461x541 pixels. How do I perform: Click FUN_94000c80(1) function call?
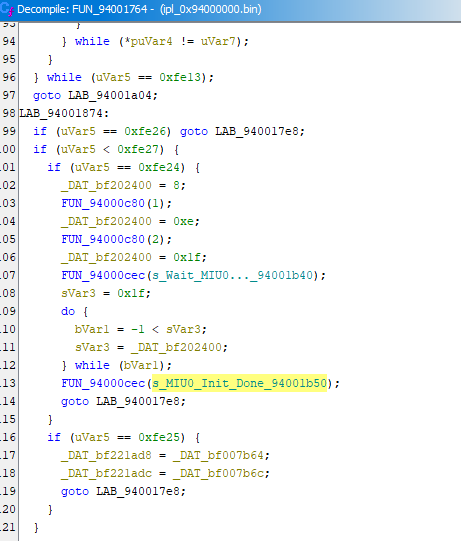(116, 203)
